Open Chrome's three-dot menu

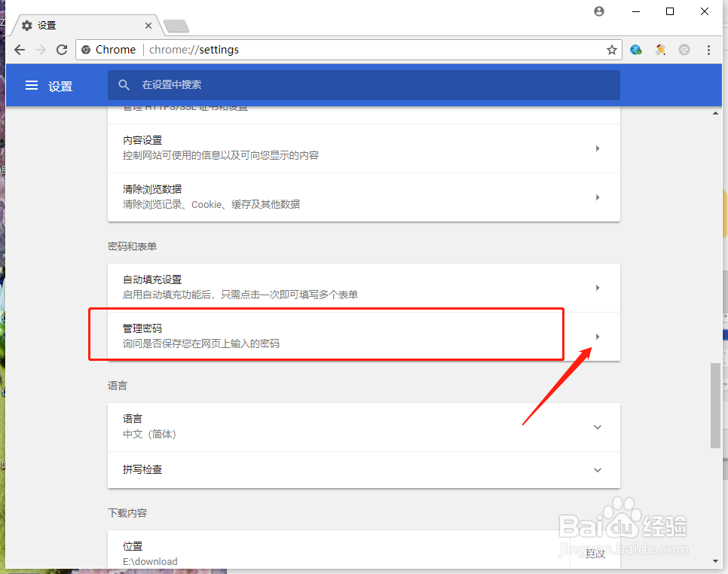[x=708, y=50]
